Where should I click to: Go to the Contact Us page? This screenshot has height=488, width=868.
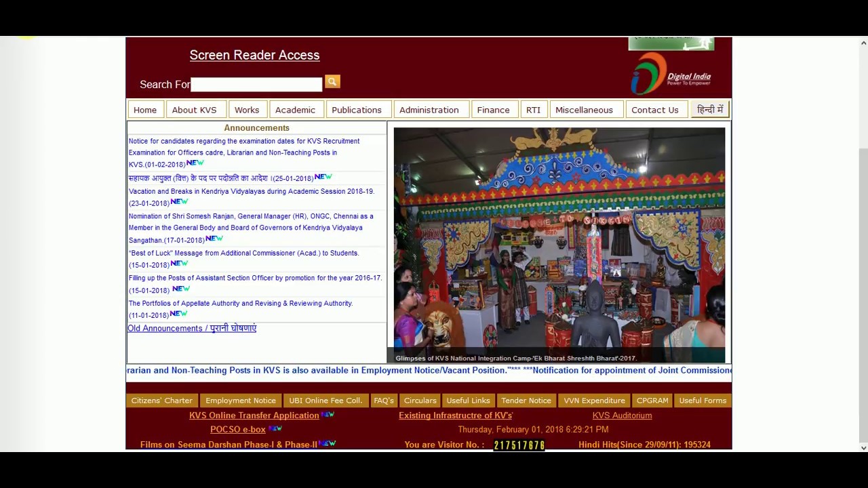click(x=655, y=110)
